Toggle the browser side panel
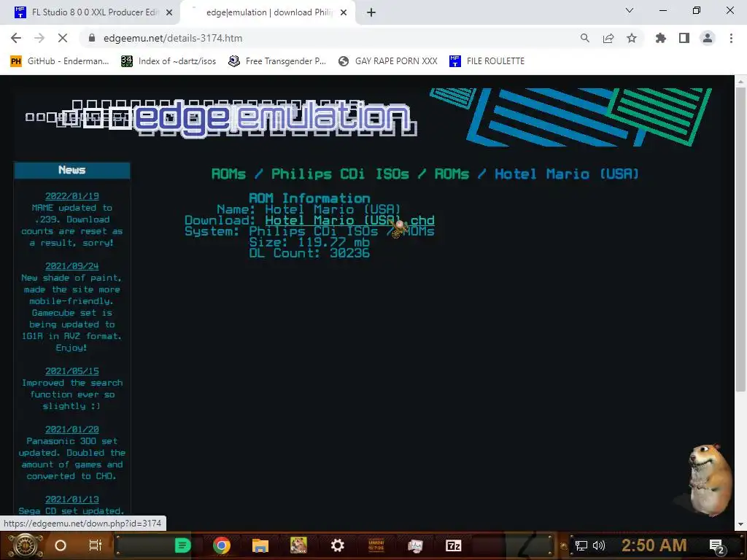The image size is (747, 560). pos(684,38)
